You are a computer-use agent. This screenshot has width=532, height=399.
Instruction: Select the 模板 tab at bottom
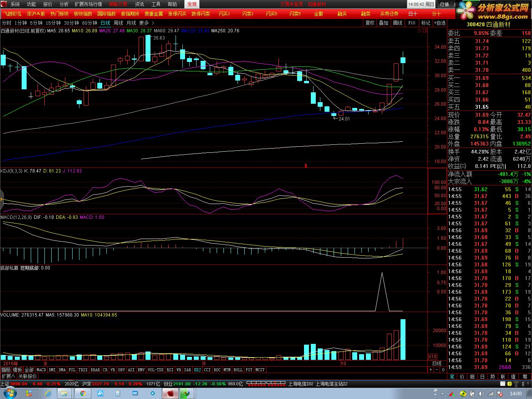pyautogui.click(x=17, y=370)
